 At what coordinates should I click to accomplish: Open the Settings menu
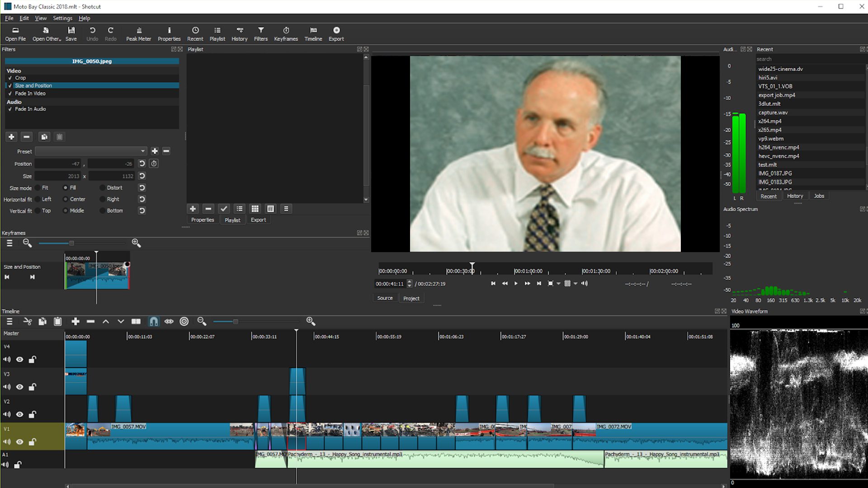point(62,18)
